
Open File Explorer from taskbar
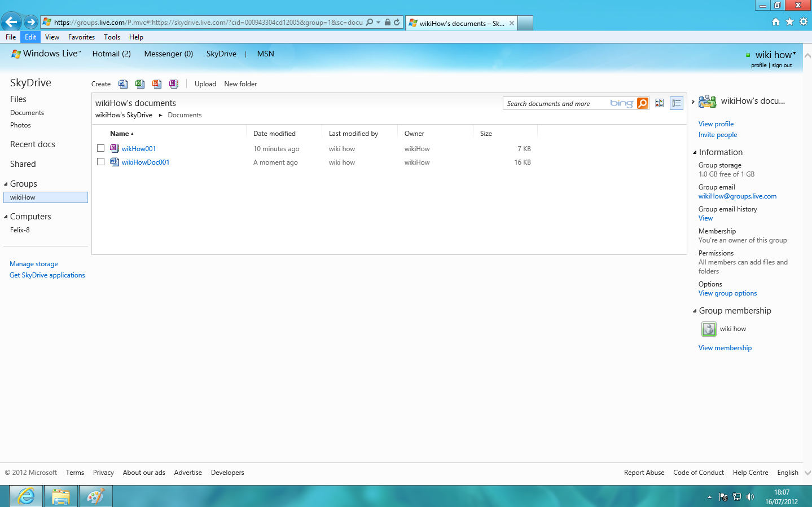pos(60,496)
